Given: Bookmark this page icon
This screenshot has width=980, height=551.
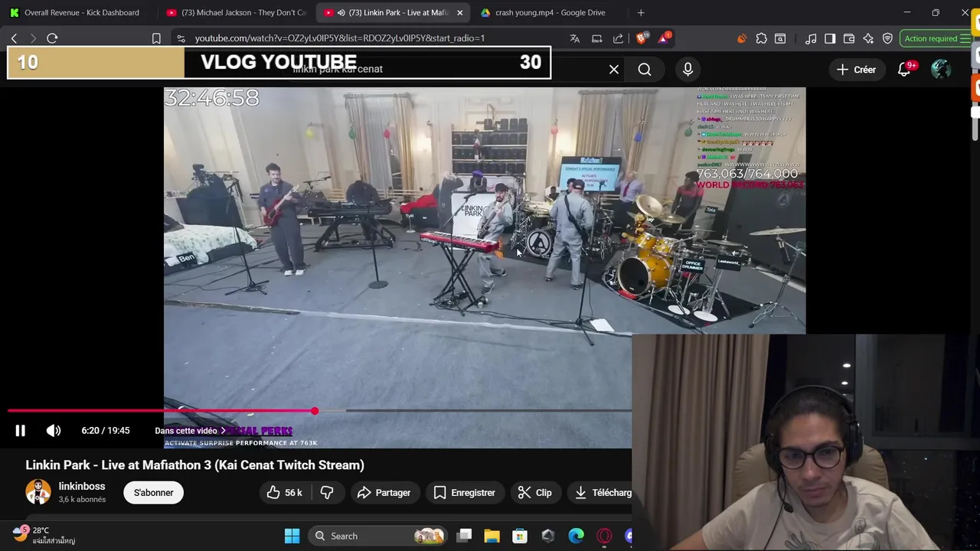Looking at the screenshot, I should 156,38.
